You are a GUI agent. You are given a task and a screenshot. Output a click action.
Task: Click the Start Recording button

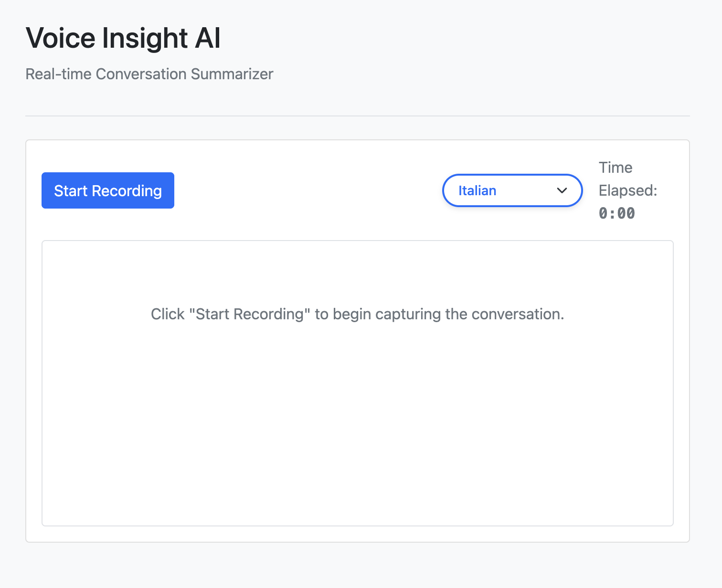pos(108,190)
